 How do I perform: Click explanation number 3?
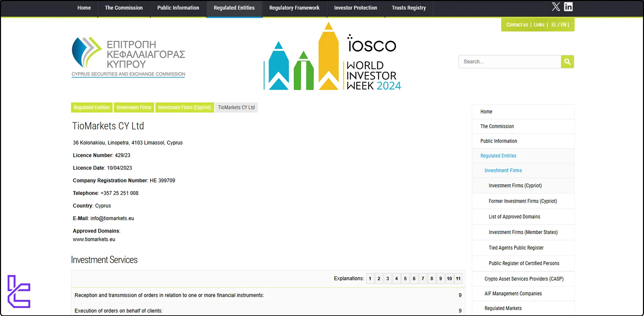coord(388,279)
